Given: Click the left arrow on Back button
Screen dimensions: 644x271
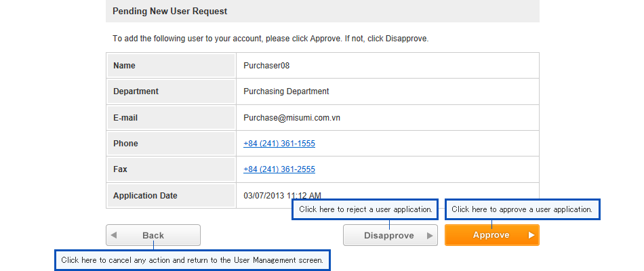Looking at the screenshot, I should click(114, 235).
